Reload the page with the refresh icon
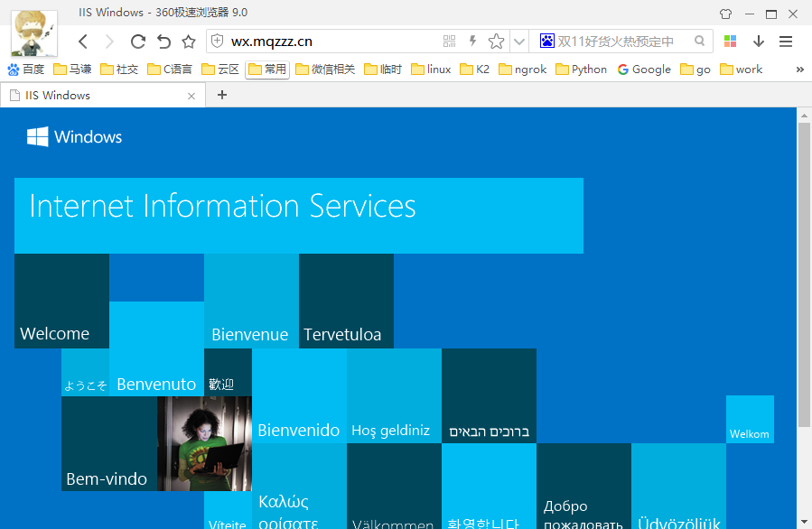 tap(138, 42)
